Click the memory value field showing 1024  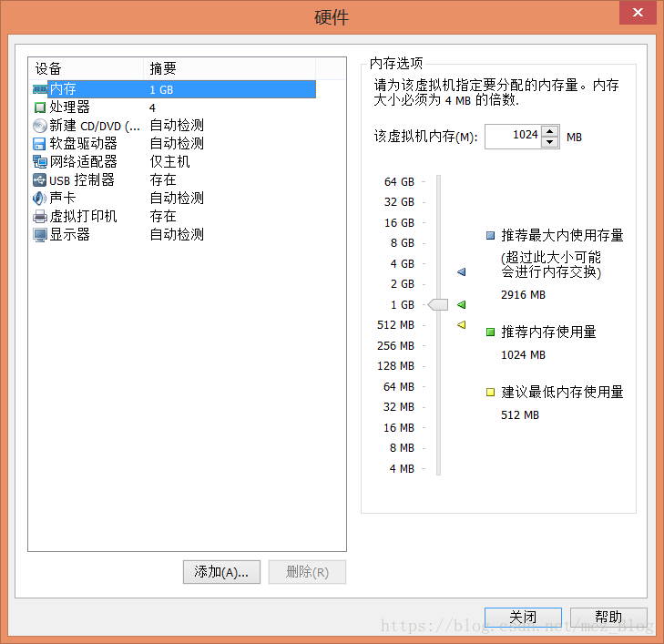[x=513, y=137]
